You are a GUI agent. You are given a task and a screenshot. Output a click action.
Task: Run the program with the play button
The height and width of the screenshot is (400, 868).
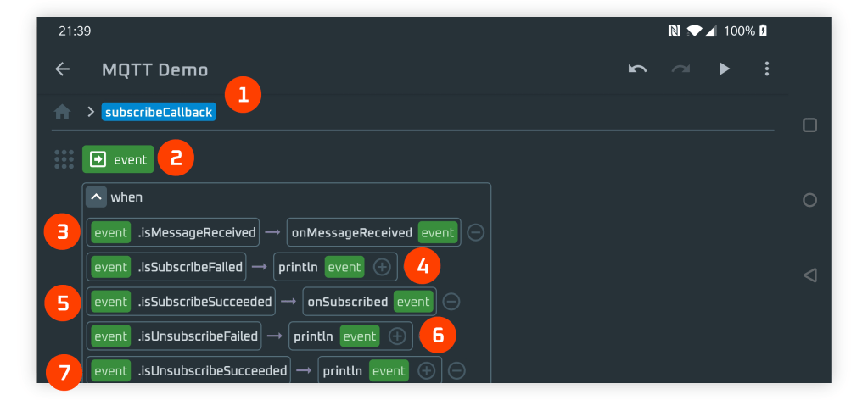tap(725, 69)
